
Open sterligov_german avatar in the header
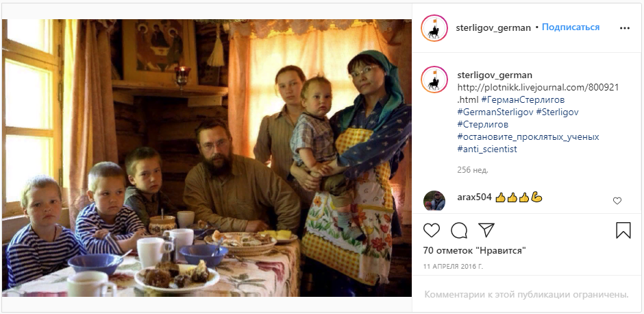[x=434, y=28]
